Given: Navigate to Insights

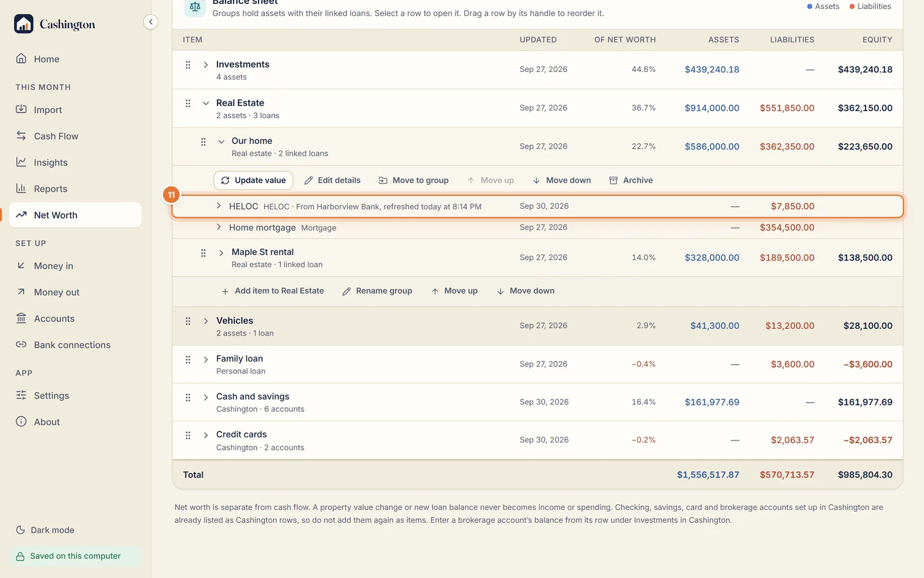Looking at the screenshot, I should 76,162.
